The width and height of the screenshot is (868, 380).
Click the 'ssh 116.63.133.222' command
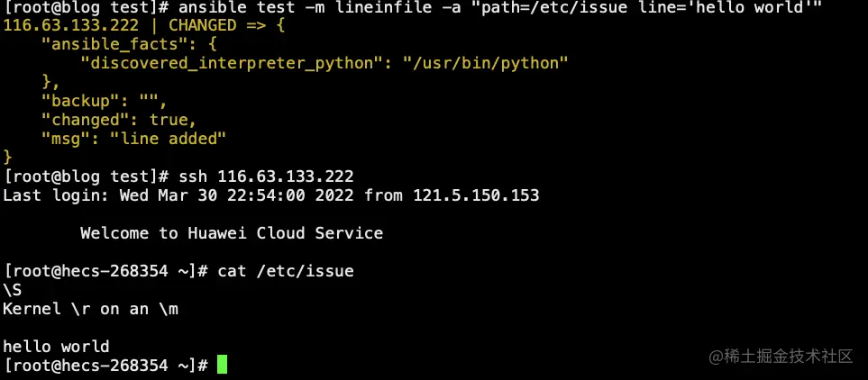coord(266,176)
